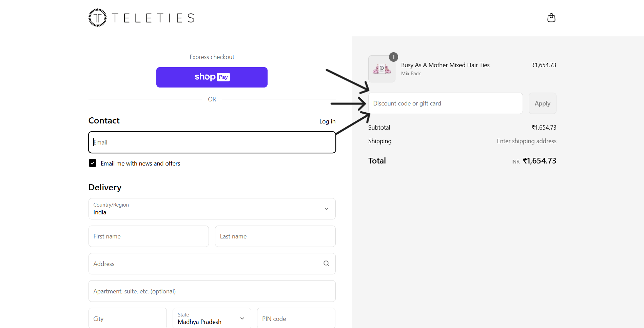Click the Last name field
This screenshot has width=644, height=328.
click(275, 236)
